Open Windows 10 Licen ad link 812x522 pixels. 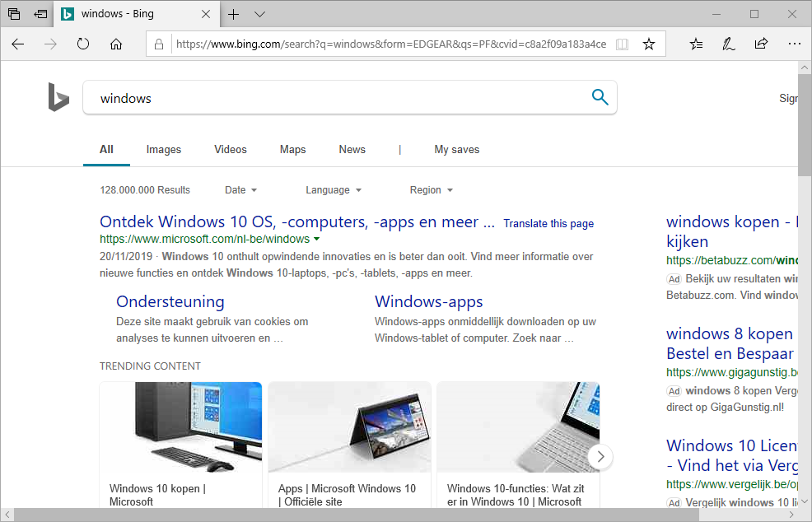(732, 455)
